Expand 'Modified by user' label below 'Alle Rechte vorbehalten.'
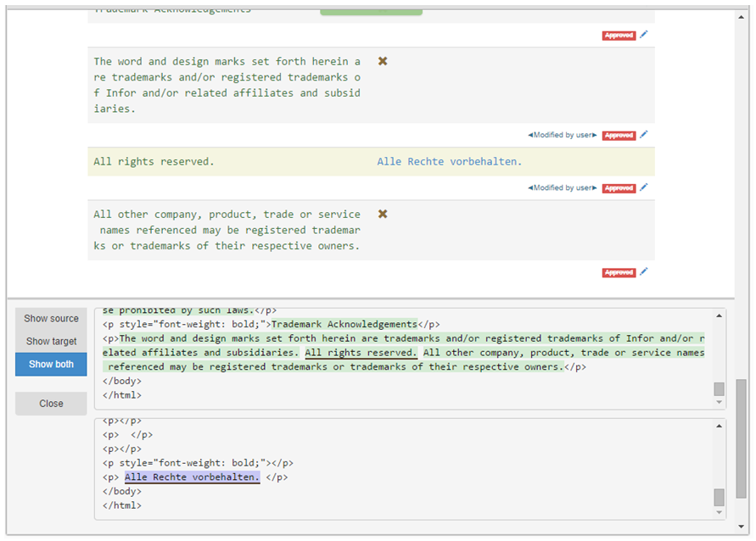This screenshot has width=756, height=541. [562, 188]
